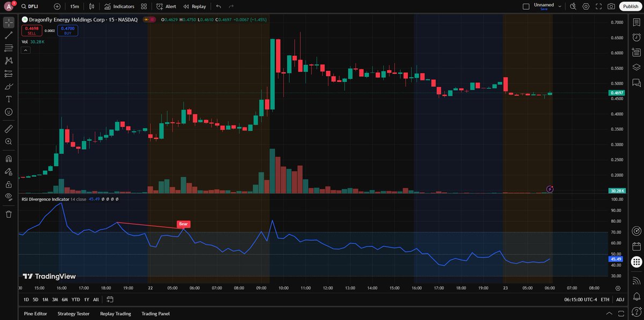
Task: Select the Text annotation tool
Action: tap(9, 99)
